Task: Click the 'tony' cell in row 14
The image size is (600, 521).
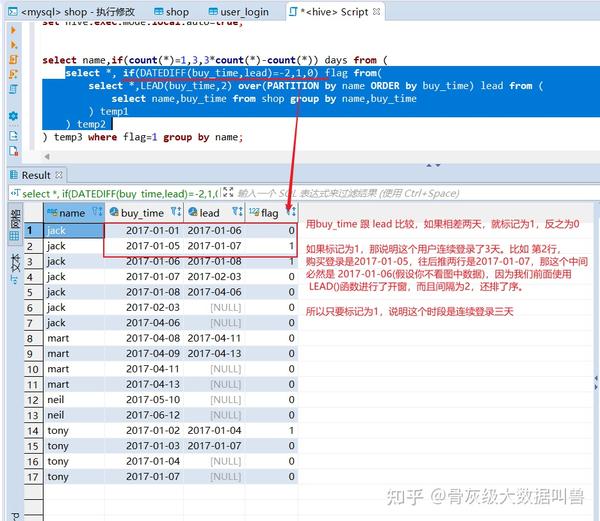Action: pyautogui.click(x=74, y=431)
